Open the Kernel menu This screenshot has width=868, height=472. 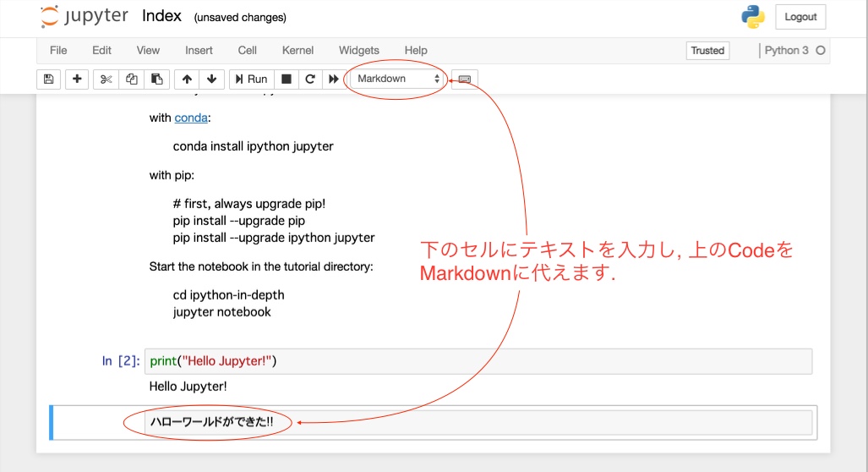pyautogui.click(x=298, y=51)
